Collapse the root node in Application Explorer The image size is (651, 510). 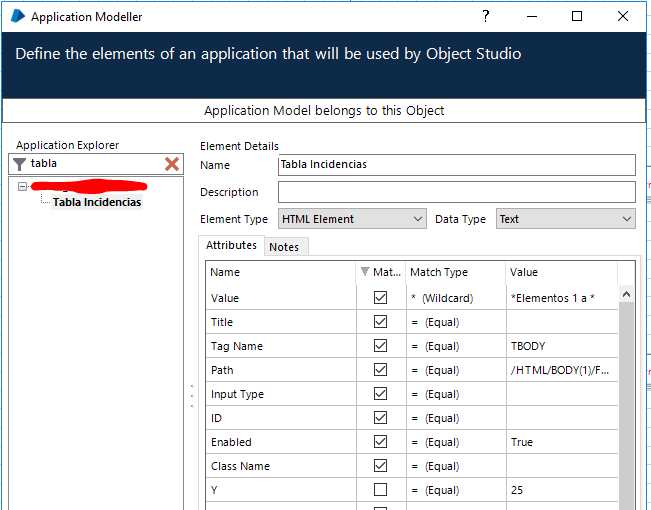pyautogui.click(x=22, y=186)
